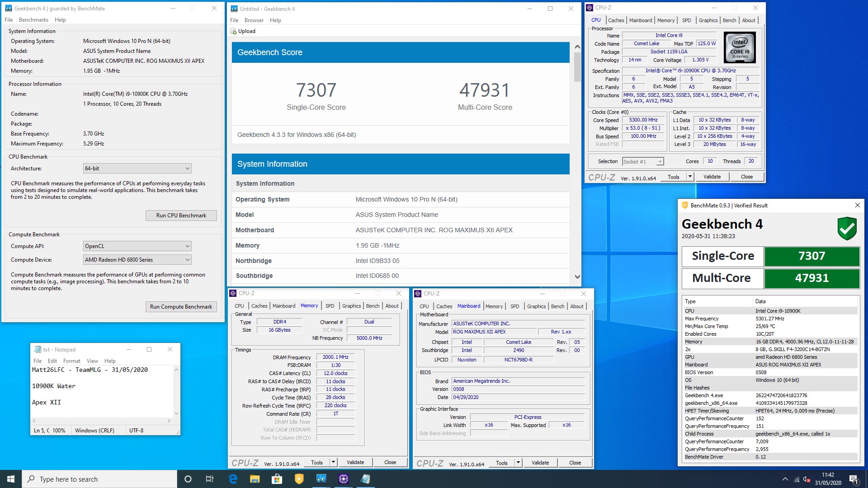Viewport: 868px width, 488px height.
Task: Click the taskbar search box
Action: pos(99,479)
